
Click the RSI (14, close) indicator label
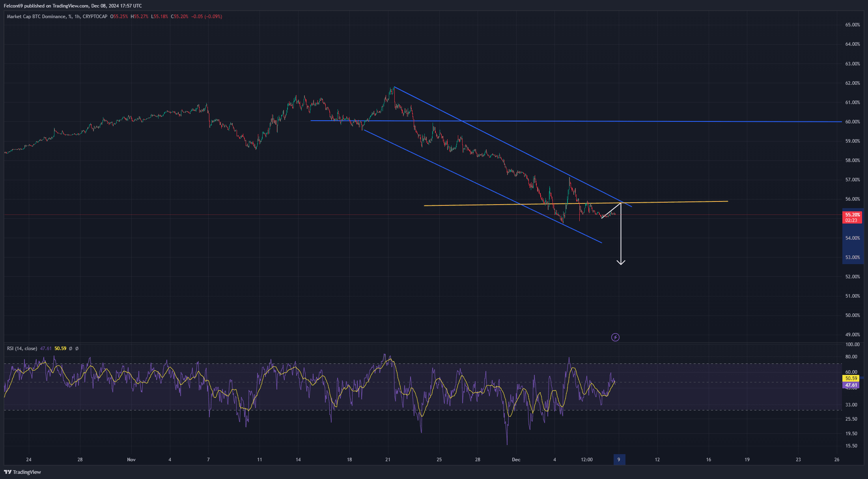pyautogui.click(x=22, y=349)
